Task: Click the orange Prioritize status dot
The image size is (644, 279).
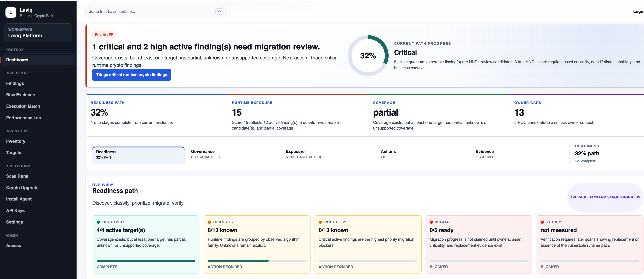Action: [x=320, y=222]
